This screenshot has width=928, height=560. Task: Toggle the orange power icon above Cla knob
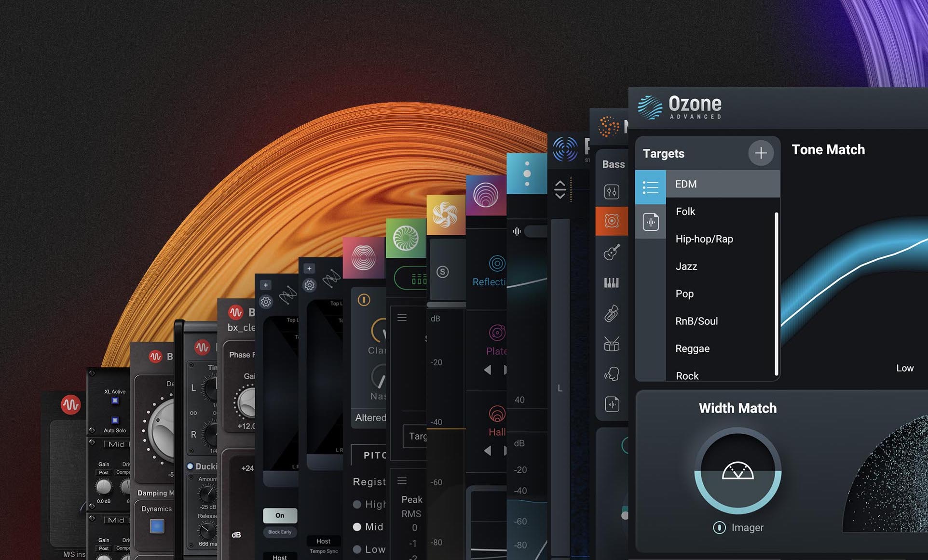(x=364, y=300)
